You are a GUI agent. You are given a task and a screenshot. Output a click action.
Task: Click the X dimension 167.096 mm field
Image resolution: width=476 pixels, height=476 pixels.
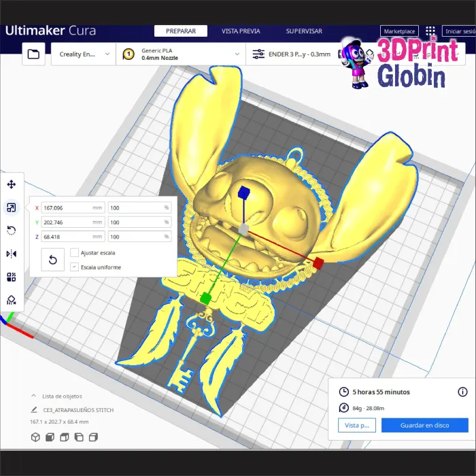pyautogui.click(x=73, y=208)
